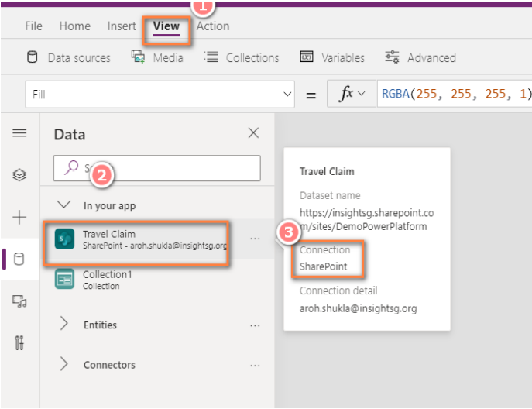Viewport: 532px width, 409px height.
Task: Select the View tab
Action: point(166,26)
